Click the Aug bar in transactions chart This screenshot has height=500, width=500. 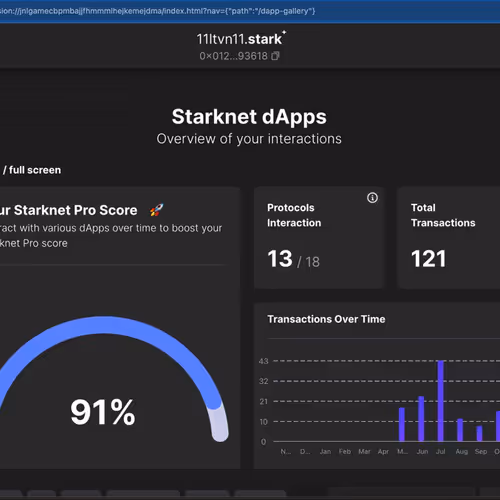point(460,430)
